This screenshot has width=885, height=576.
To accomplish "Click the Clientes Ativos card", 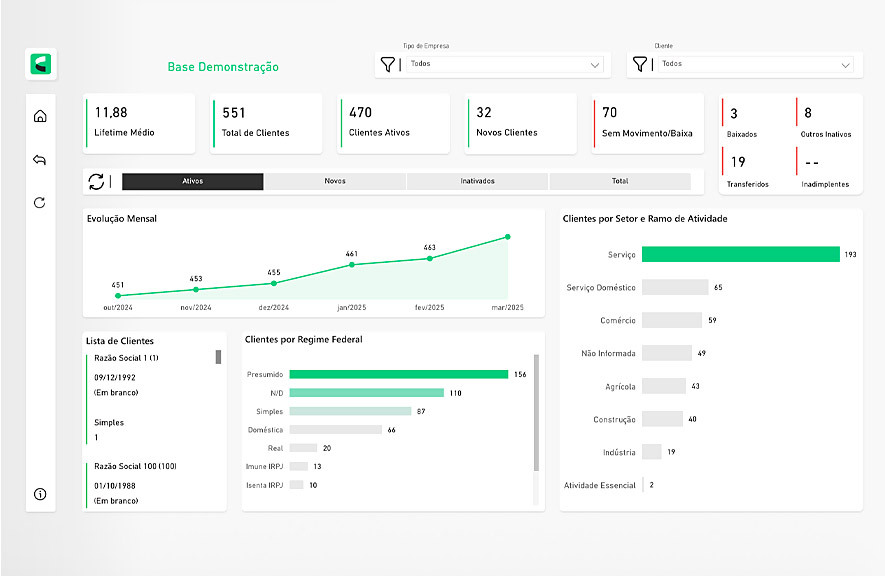I will point(394,123).
